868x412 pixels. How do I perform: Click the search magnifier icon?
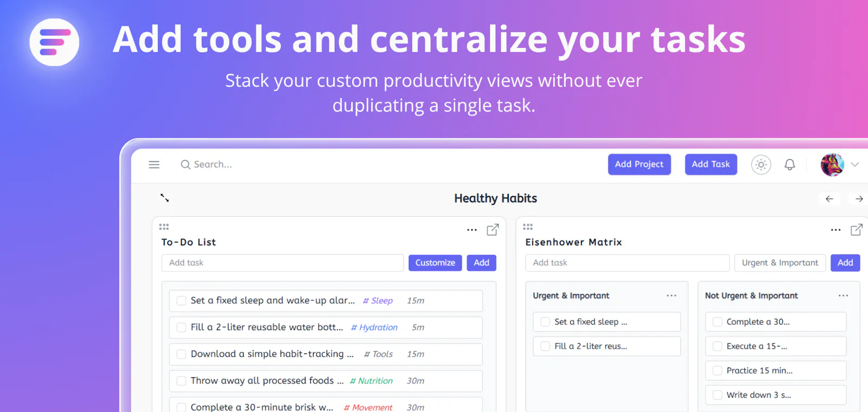[186, 164]
